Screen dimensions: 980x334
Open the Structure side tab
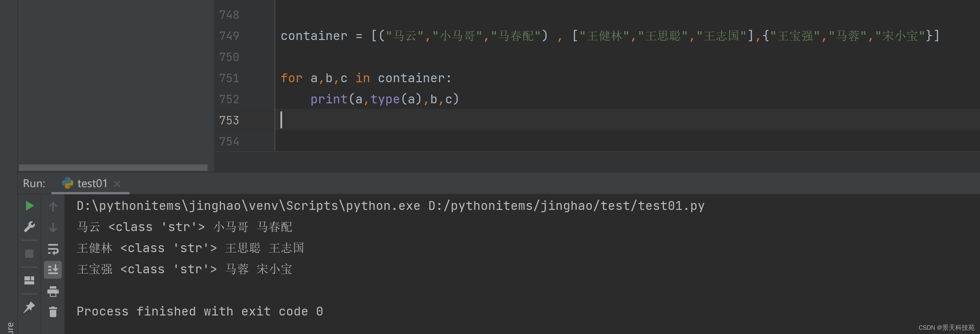click(10, 327)
